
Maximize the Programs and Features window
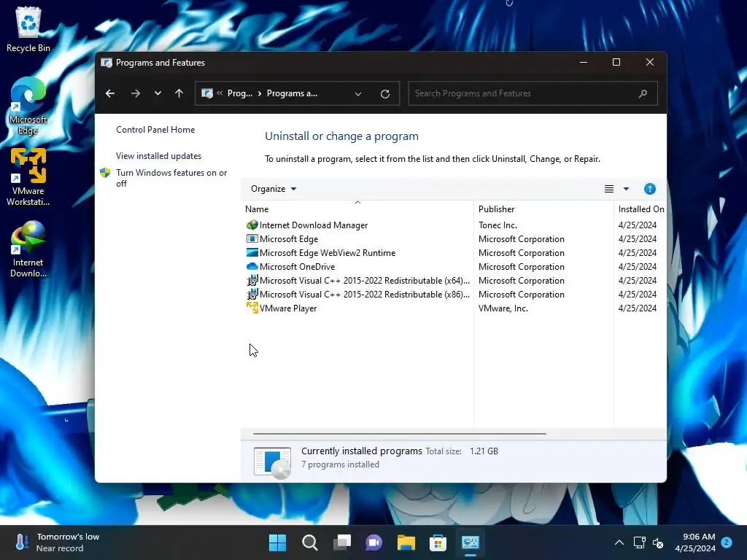[616, 63]
